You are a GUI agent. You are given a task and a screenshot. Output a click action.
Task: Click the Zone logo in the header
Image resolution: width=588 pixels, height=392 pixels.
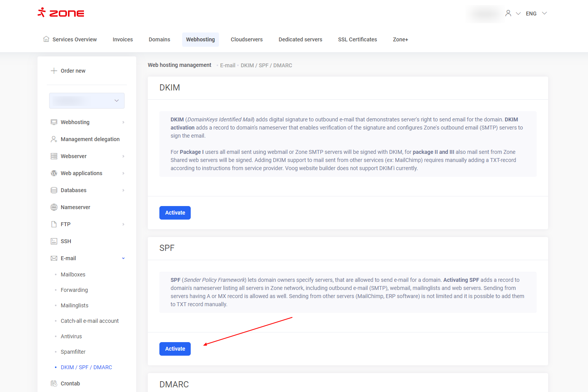click(x=61, y=13)
